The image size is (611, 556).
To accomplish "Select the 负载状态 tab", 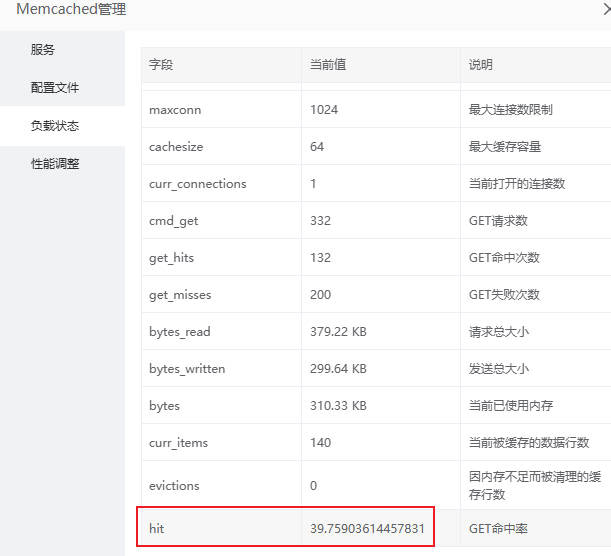I will pos(62,126).
